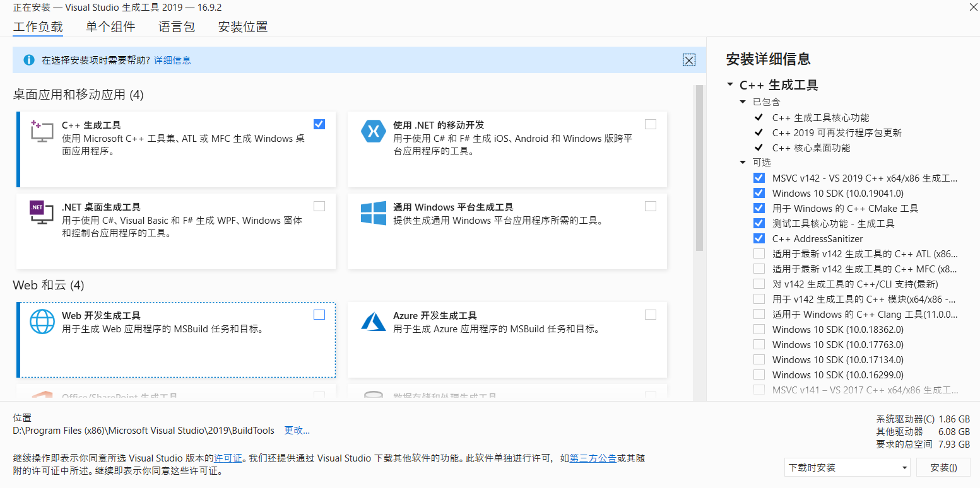The image size is (980, 488).
Task: Open the 下载时安装 install mode dropdown
Action: coord(847,467)
